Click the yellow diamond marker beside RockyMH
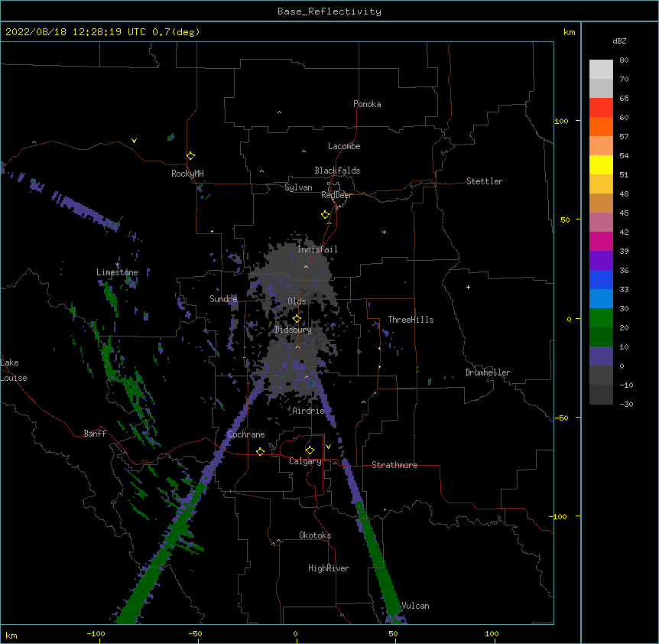The width and height of the screenshot is (659, 644). pyautogui.click(x=191, y=156)
